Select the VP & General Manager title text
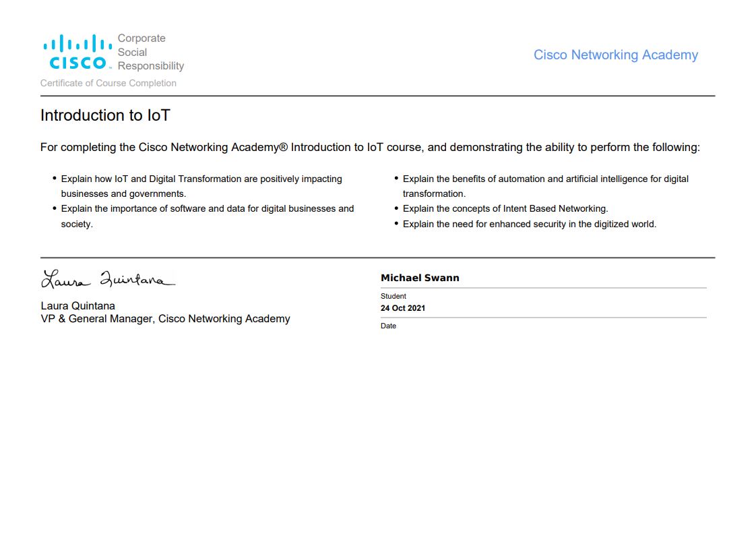 (x=165, y=318)
